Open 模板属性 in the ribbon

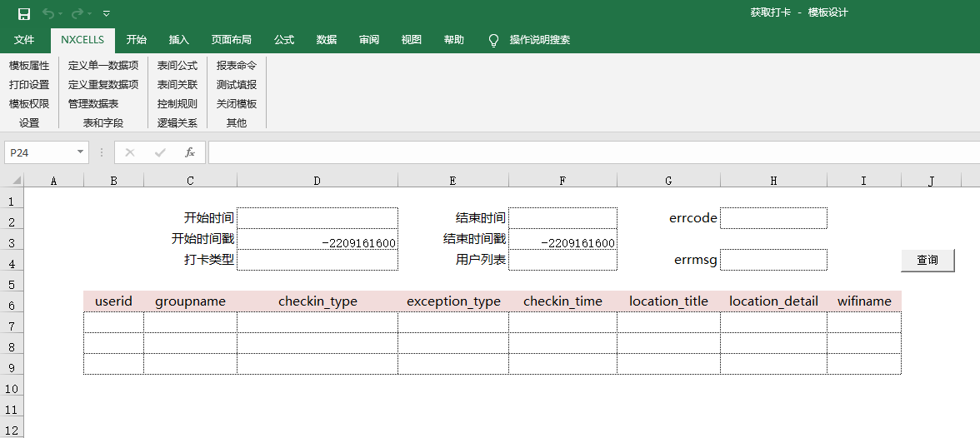[x=29, y=65]
